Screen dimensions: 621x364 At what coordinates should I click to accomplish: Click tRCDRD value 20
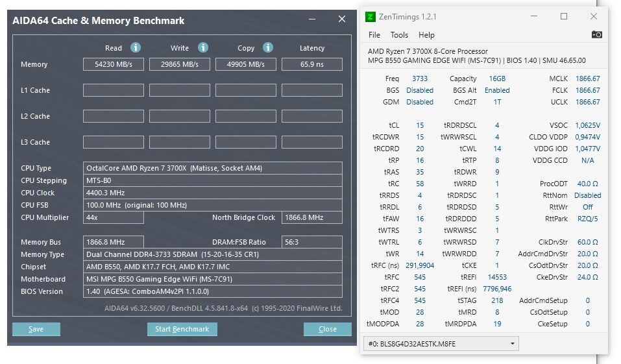click(420, 149)
